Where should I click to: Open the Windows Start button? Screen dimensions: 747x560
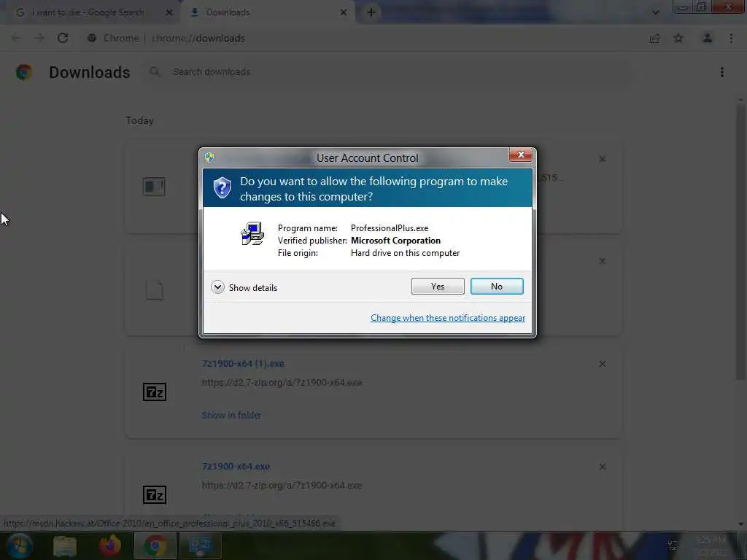click(19, 545)
